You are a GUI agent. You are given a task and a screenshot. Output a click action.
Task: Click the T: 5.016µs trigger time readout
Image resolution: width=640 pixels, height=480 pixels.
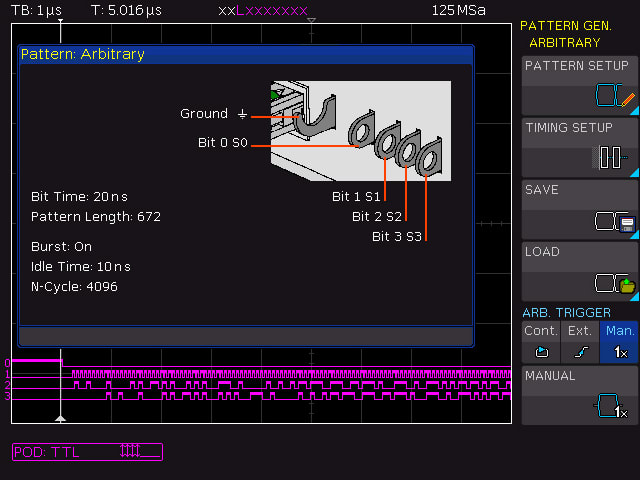[126, 10]
